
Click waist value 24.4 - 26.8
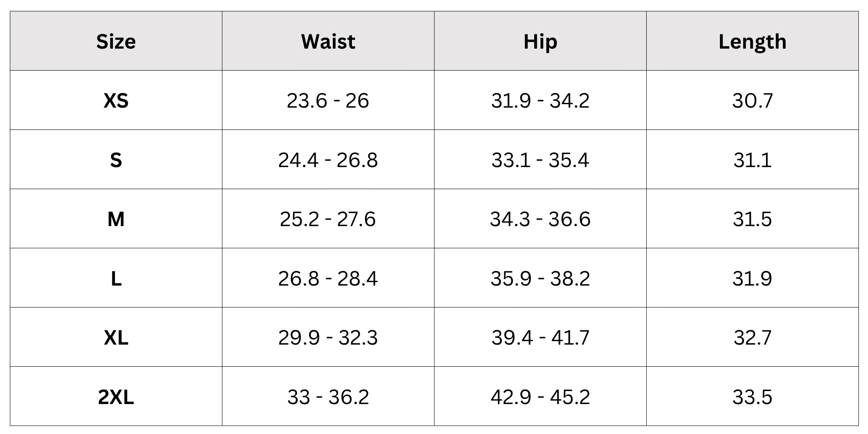328,160
